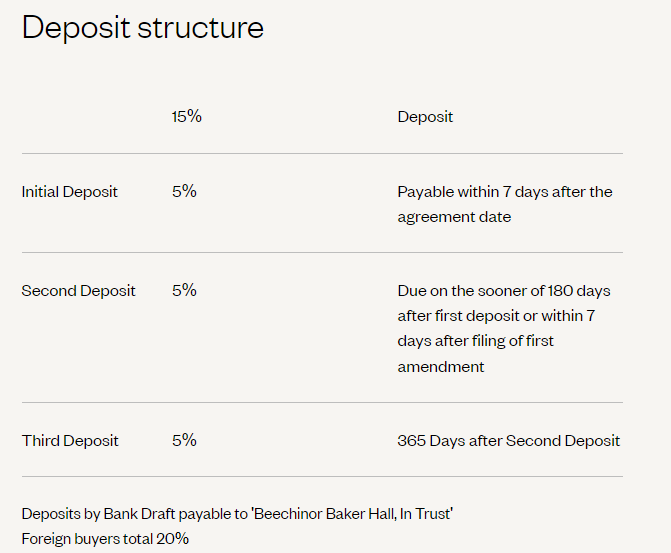Screen dimensions: 671x553
Task: Click 'Foreign buyers total 20%' note
Action: tap(105, 539)
